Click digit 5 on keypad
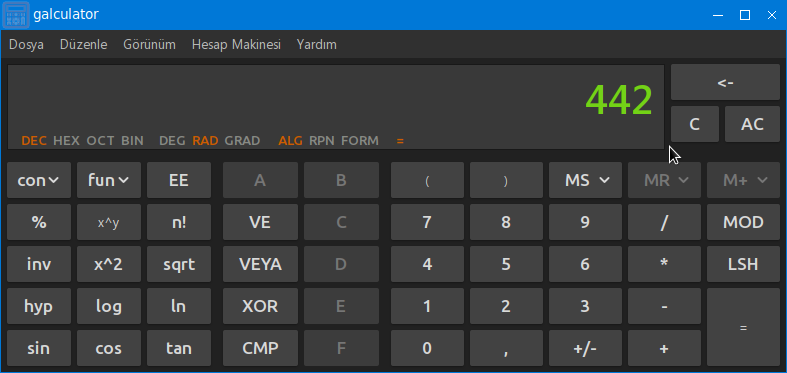 [x=506, y=264]
